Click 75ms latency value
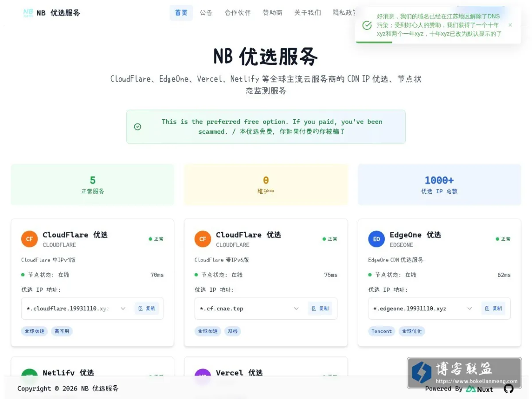 (x=331, y=275)
